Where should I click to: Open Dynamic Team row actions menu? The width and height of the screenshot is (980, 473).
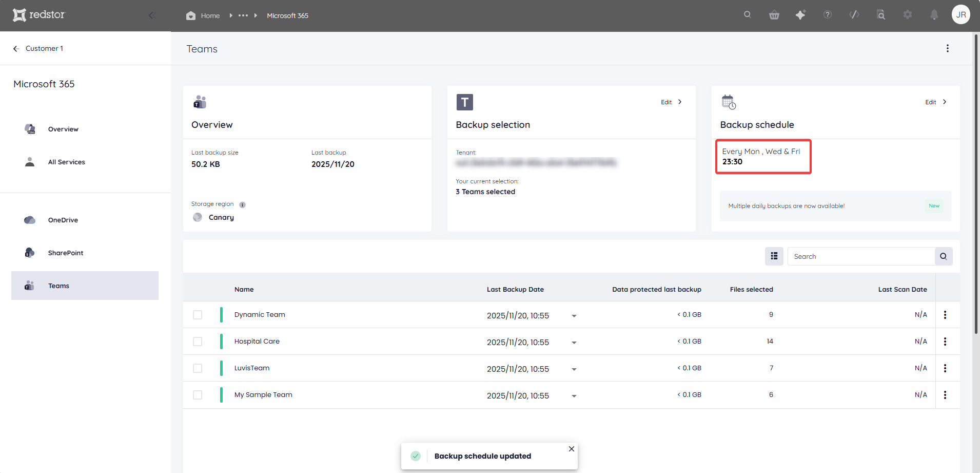coord(945,315)
